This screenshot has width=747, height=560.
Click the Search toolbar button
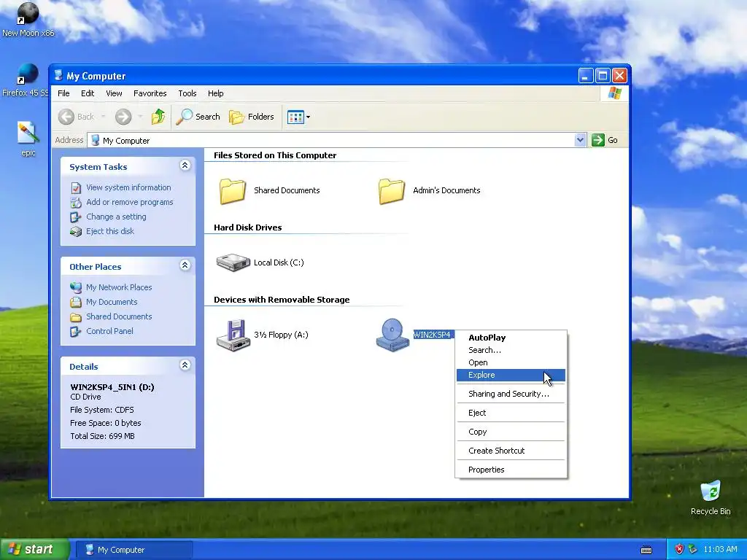[x=198, y=117]
